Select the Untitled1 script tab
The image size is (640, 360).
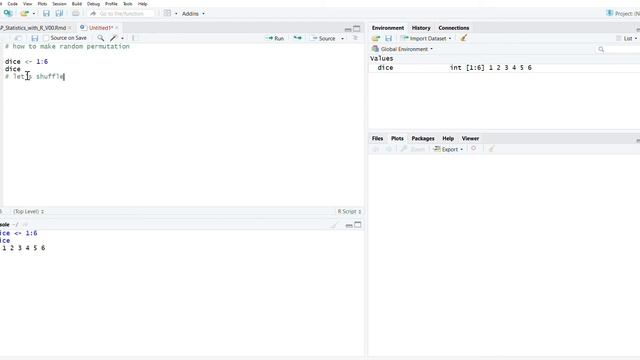pos(100,28)
